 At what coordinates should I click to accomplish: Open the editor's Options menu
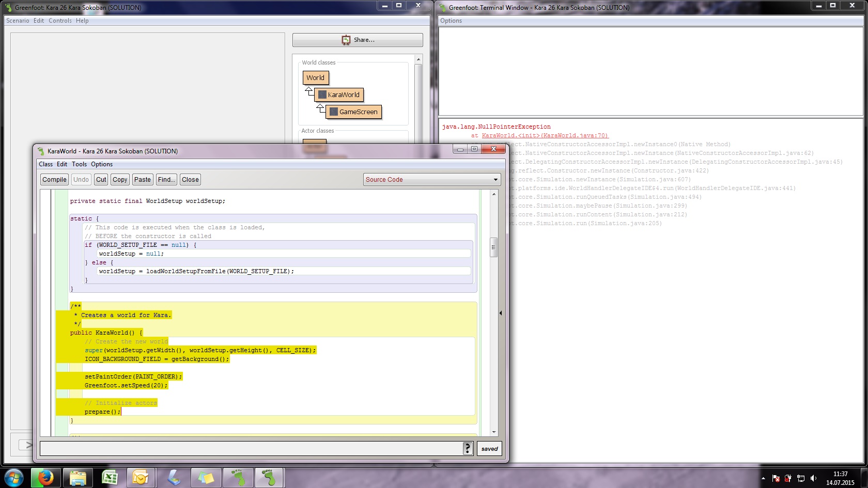[x=102, y=164]
